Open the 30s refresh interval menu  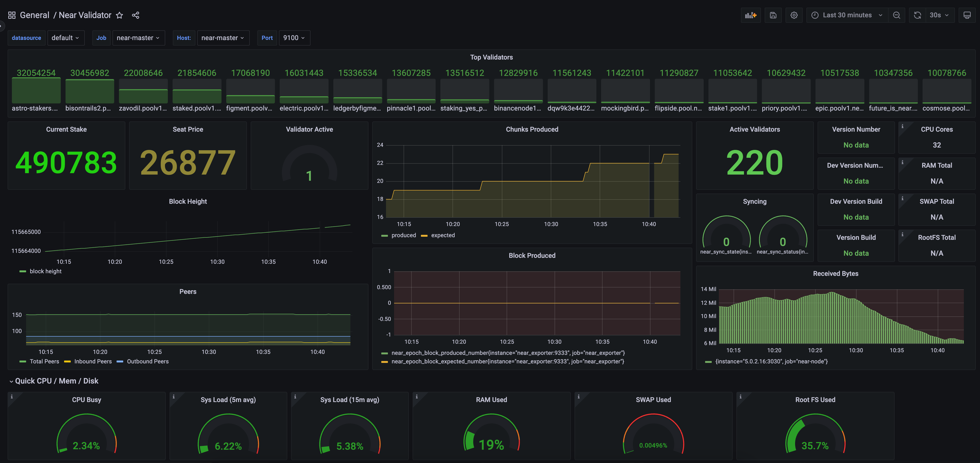coord(938,15)
